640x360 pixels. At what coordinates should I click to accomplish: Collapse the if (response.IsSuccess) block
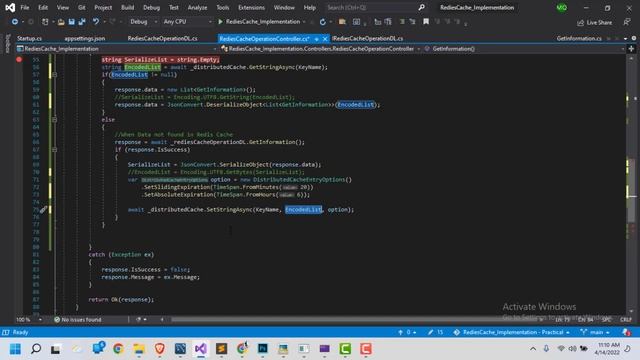click(x=54, y=150)
